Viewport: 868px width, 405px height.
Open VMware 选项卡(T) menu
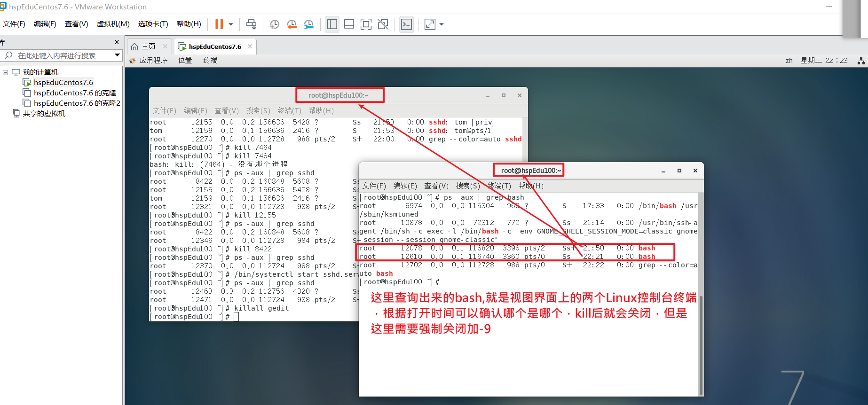[153, 24]
